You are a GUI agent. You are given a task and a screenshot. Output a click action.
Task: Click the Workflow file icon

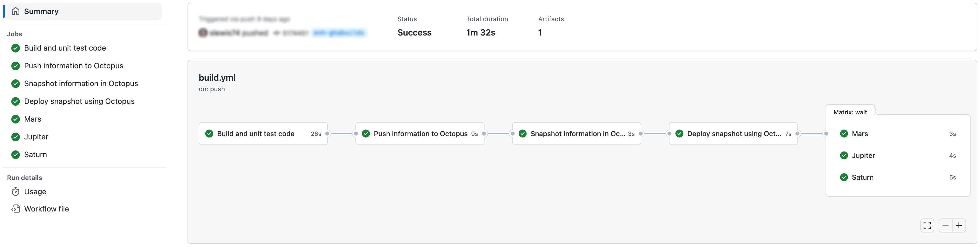click(x=16, y=209)
